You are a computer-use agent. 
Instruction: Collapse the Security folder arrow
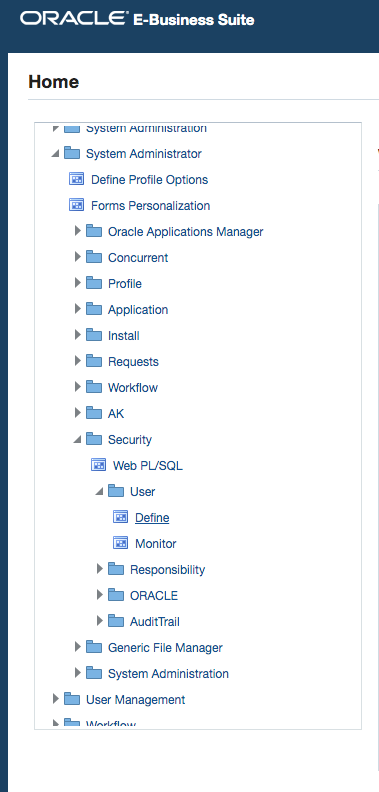77,440
